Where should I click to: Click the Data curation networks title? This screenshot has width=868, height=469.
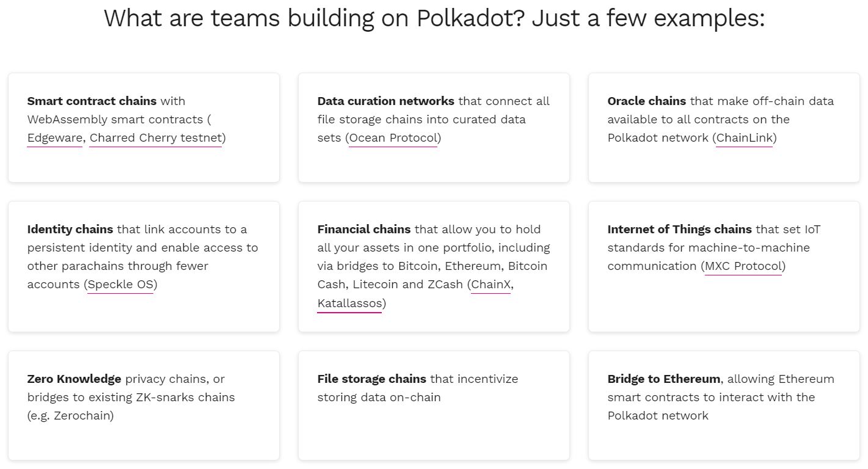pos(385,101)
